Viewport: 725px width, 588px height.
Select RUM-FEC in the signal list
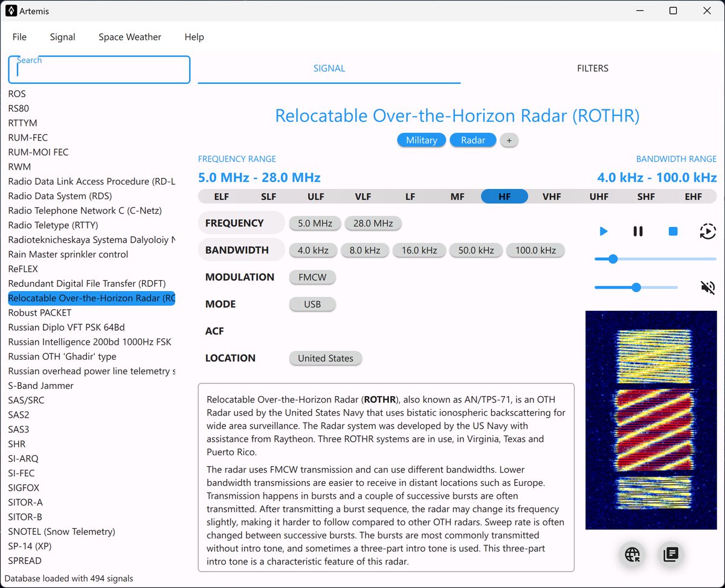click(x=92, y=138)
